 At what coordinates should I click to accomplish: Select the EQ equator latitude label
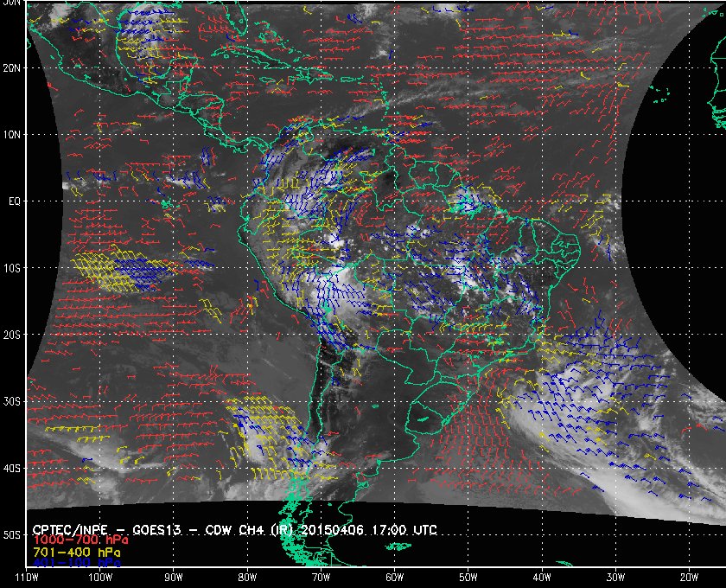pyautogui.click(x=13, y=201)
